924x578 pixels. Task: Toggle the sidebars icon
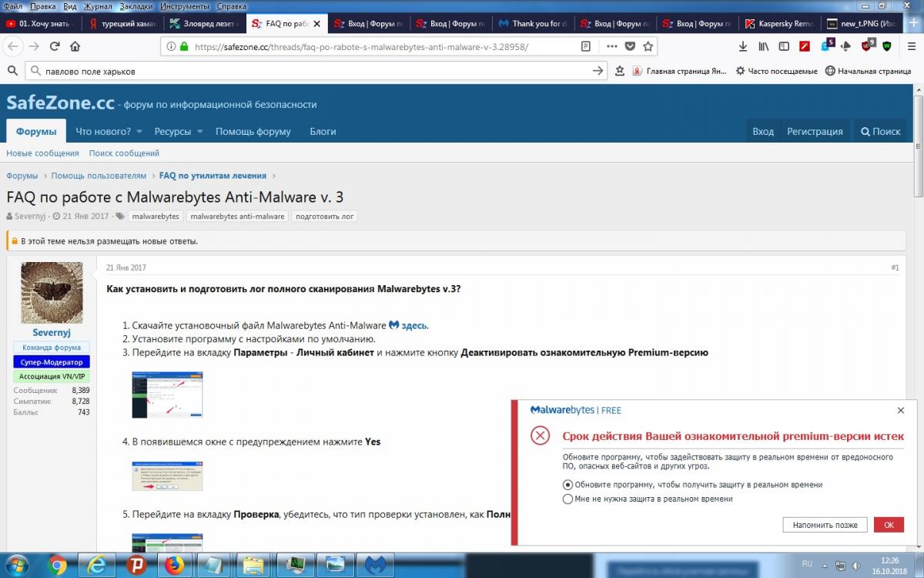click(784, 46)
